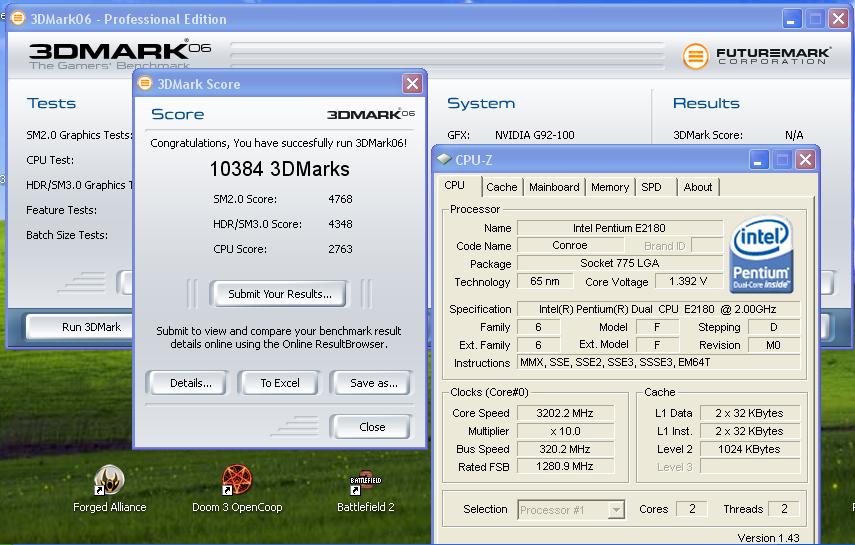Click the Code Name Conroe field
This screenshot has height=545, width=855.
tap(570, 245)
